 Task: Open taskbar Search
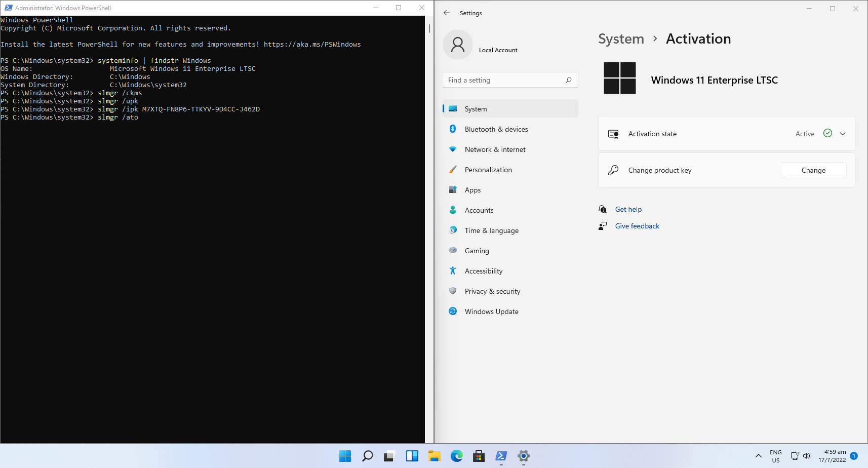pos(368,456)
